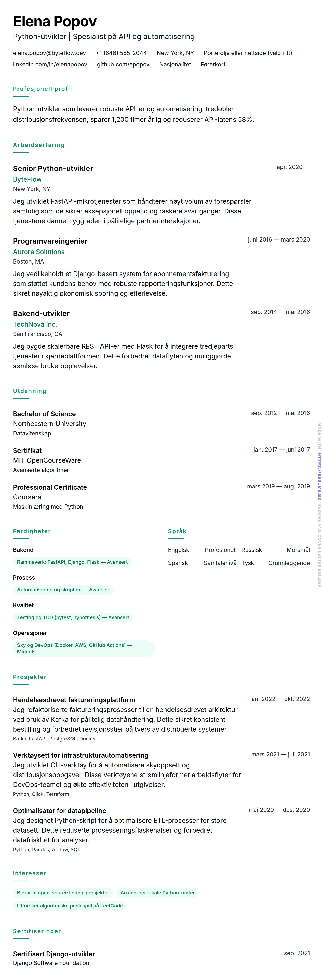Image resolution: width=323 pixels, height=980 pixels.
Task: Click the Arbeidserfaring section heading
Action: point(39,145)
